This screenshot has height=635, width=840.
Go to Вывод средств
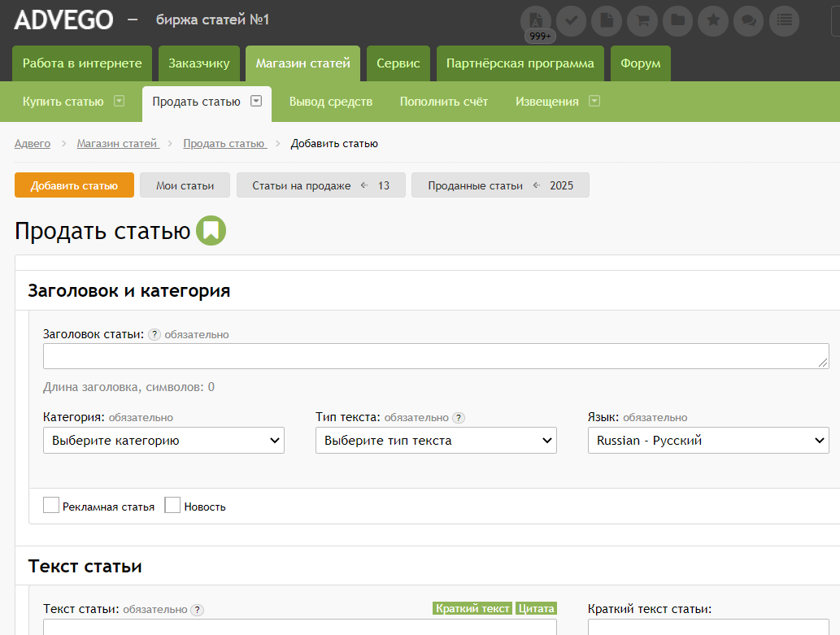click(330, 102)
